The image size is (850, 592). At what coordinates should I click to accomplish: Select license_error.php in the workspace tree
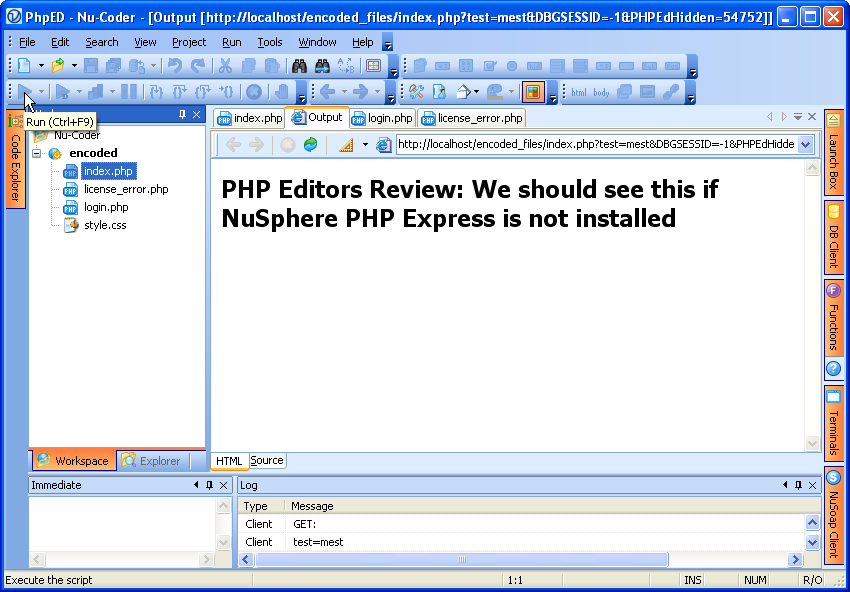(x=126, y=189)
